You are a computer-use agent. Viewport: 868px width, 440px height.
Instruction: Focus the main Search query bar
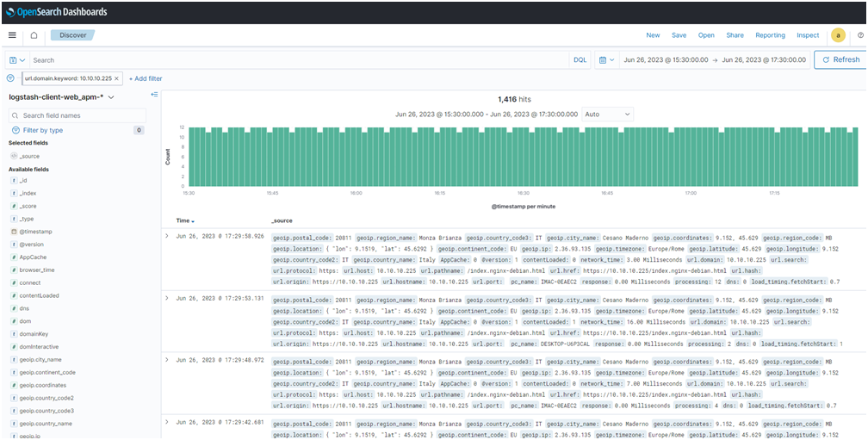tap(299, 59)
